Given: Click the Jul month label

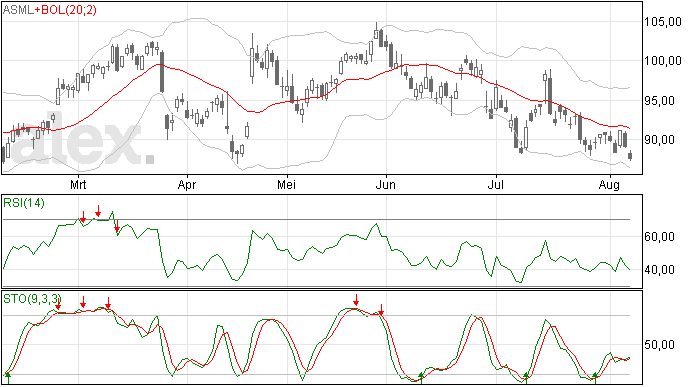Looking at the screenshot, I should [495, 184].
